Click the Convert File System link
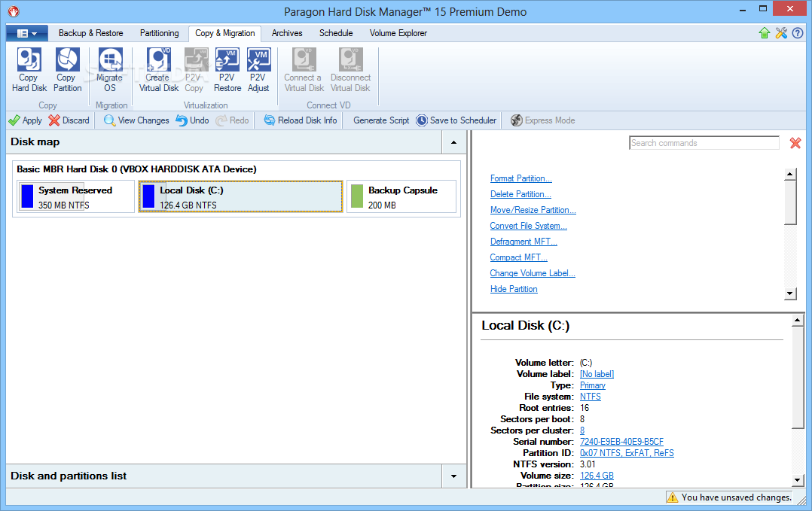Image resolution: width=812 pixels, height=511 pixels. [528, 226]
